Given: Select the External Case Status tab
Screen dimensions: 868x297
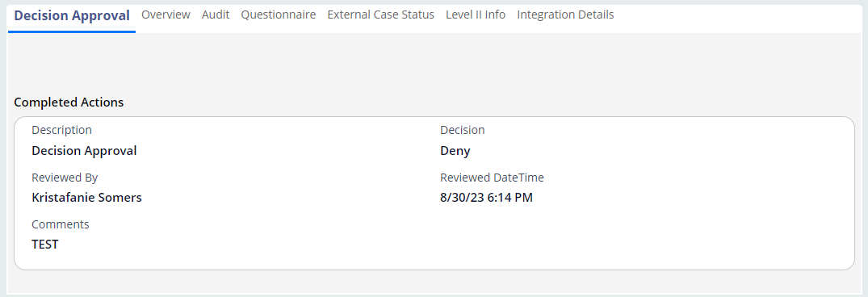Looking at the screenshot, I should (380, 15).
